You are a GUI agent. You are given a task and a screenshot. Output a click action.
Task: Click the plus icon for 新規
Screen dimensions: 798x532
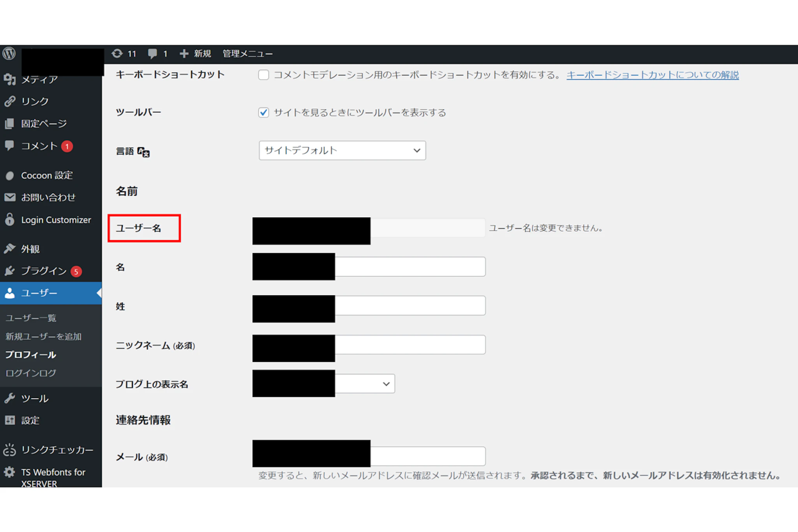coord(184,54)
